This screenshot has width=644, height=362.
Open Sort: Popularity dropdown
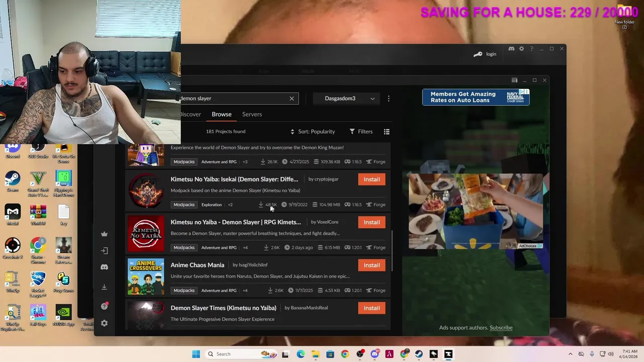312,132
